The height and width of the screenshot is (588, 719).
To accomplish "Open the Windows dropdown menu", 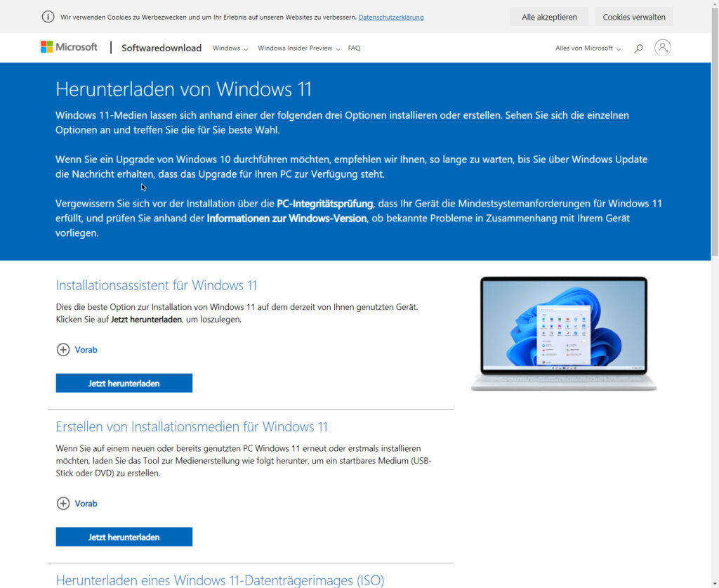I will point(230,48).
